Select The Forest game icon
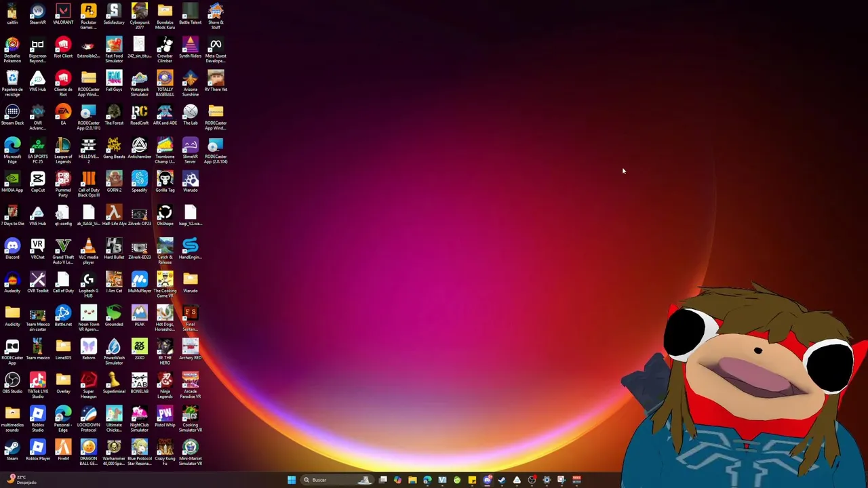 pos(114,115)
